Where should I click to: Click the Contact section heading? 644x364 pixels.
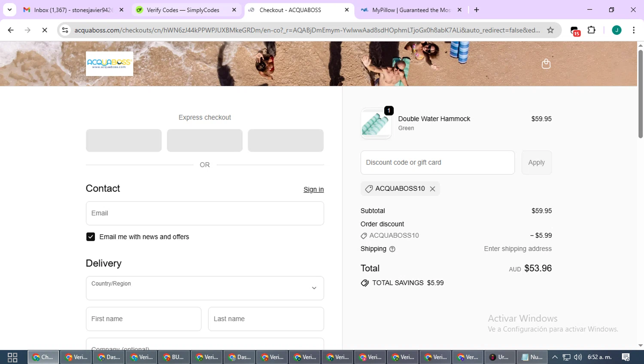[x=103, y=188]
